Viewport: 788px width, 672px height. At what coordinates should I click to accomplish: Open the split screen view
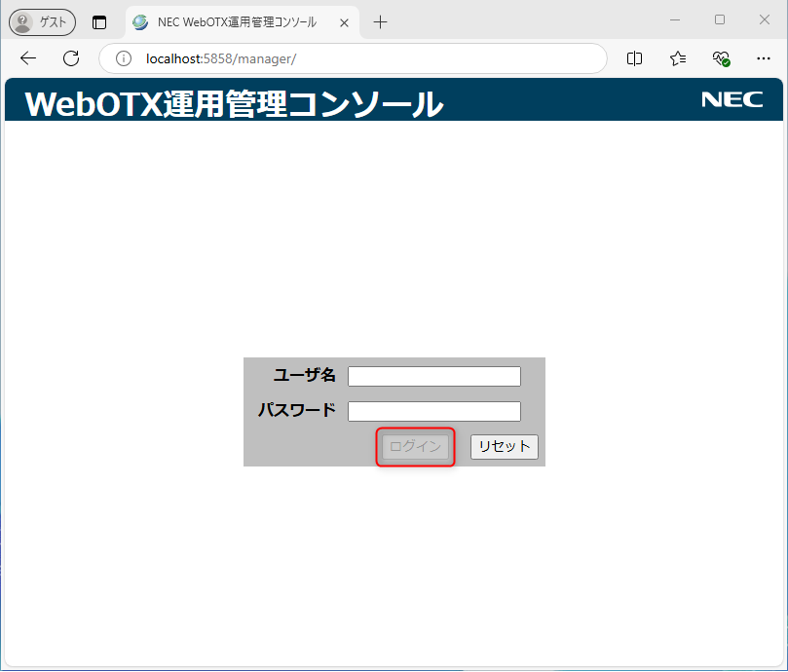[x=634, y=58]
